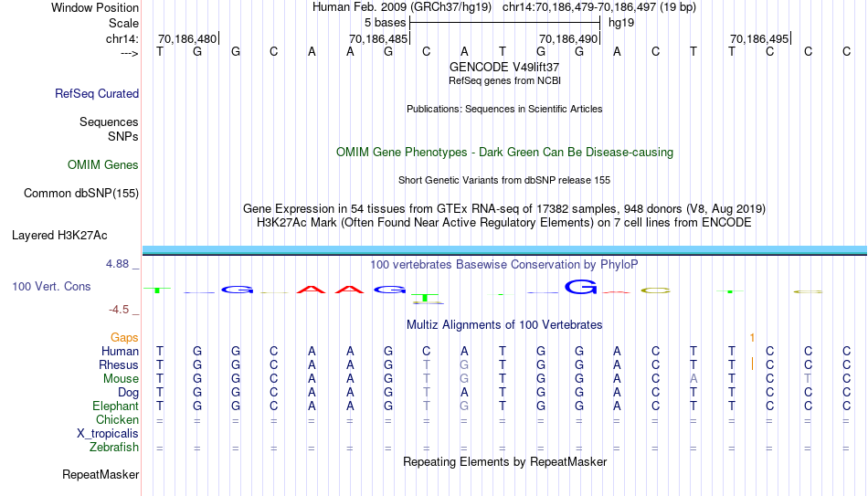Select the Scale label at left

123,23
